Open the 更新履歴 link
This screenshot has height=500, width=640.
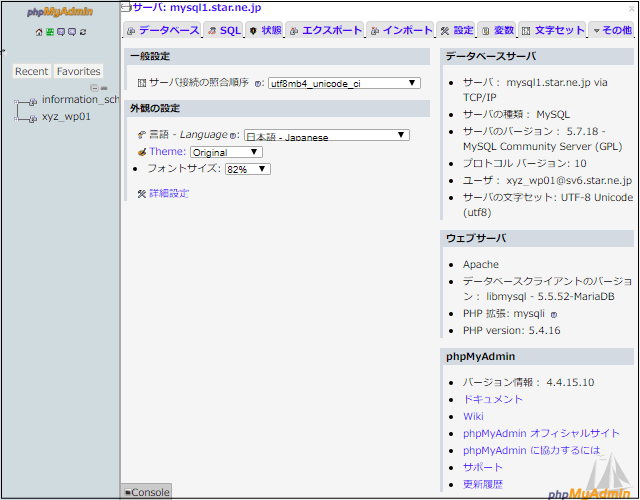(x=483, y=484)
